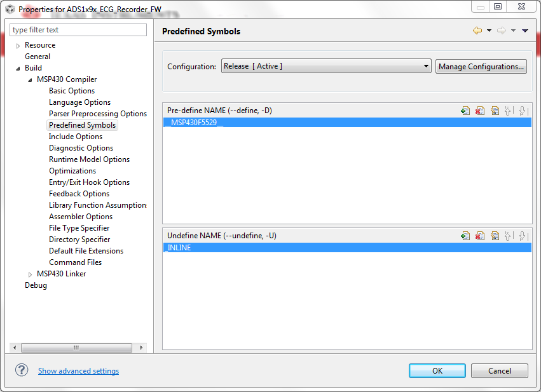The height and width of the screenshot is (392, 541).
Task: Click tree horizontal scrollbar left arrow
Action: click(15, 348)
